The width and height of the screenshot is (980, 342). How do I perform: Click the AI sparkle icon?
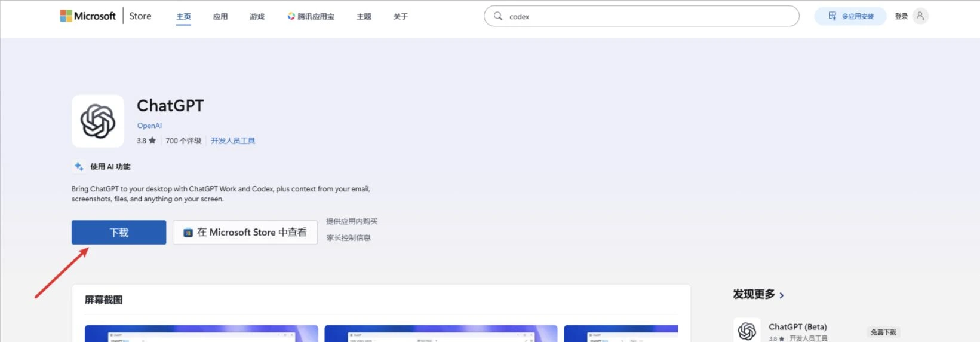tap(79, 166)
